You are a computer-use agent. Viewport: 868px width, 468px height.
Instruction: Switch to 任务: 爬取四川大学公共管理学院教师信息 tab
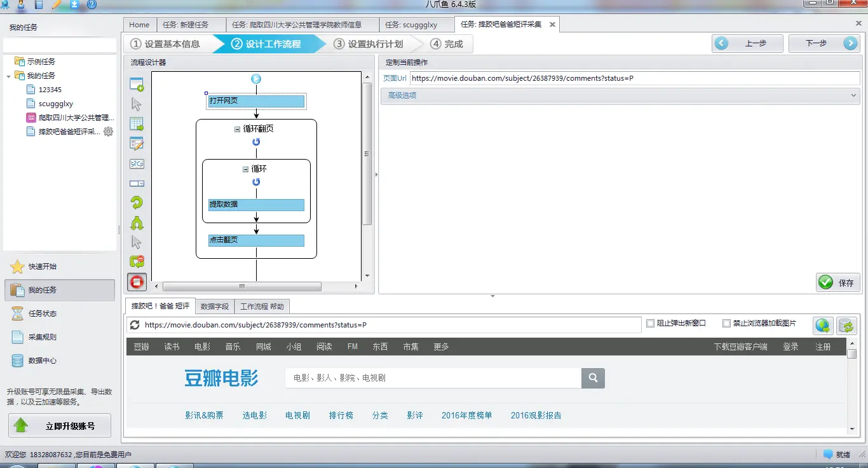point(302,25)
